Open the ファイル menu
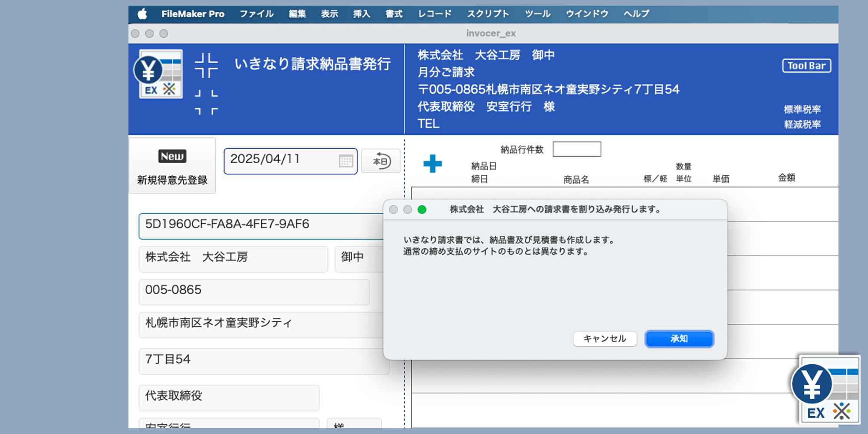Viewport: 868px width, 434px height. pyautogui.click(x=256, y=14)
